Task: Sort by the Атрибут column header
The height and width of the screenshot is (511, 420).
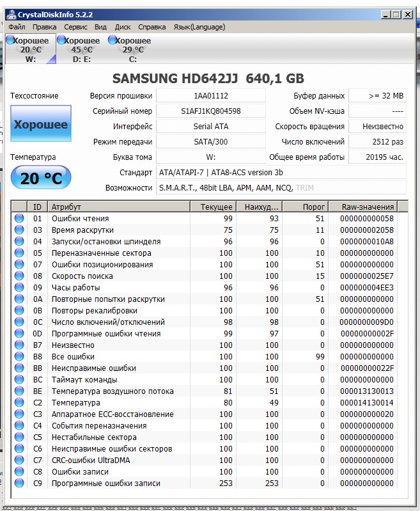Action: 119,207
